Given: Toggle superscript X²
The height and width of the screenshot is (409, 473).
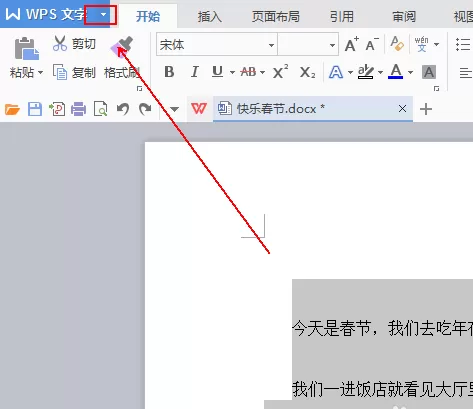Looking at the screenshot, I should pyautogui.click(x=280, y=71).
